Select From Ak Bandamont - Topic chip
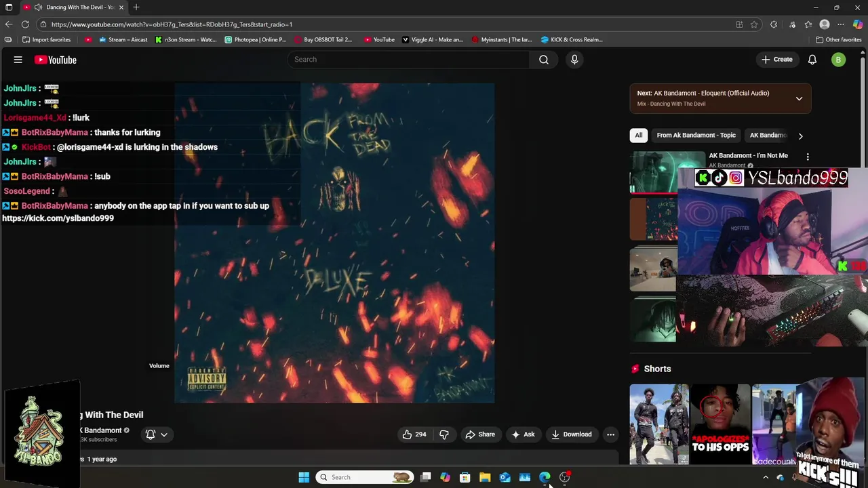This screenshot has height=488, width=868. (x=696, y=136)
